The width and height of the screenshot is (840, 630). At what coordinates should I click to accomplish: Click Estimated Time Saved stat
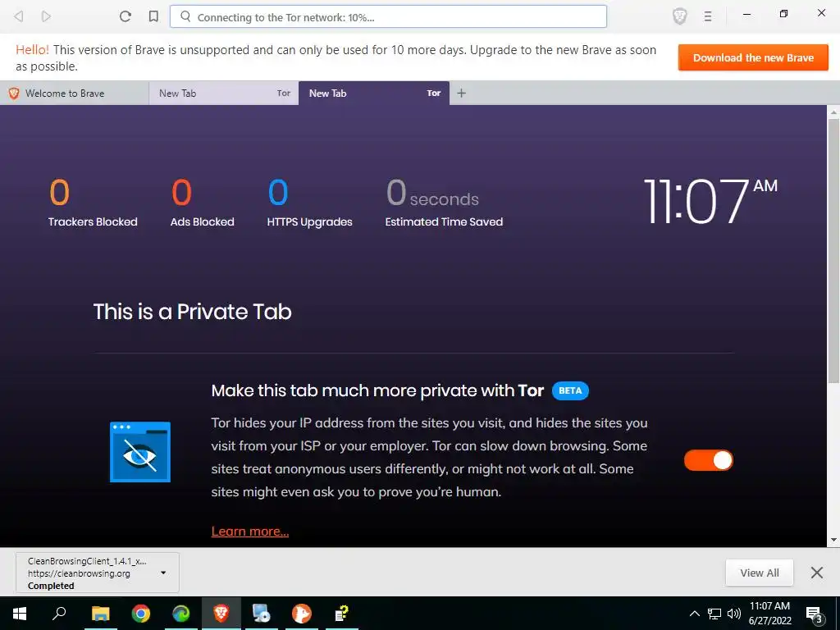[444, 203]
